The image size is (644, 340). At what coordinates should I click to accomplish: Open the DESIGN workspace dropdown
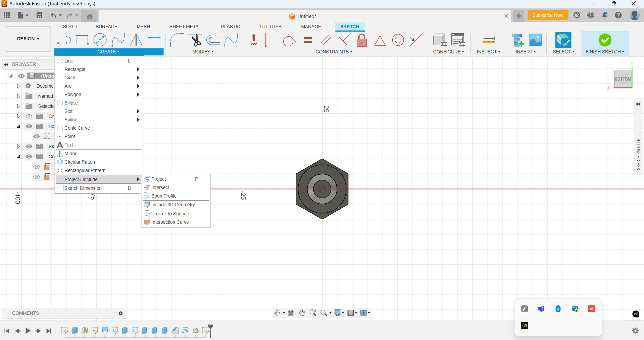click(28, 39)
